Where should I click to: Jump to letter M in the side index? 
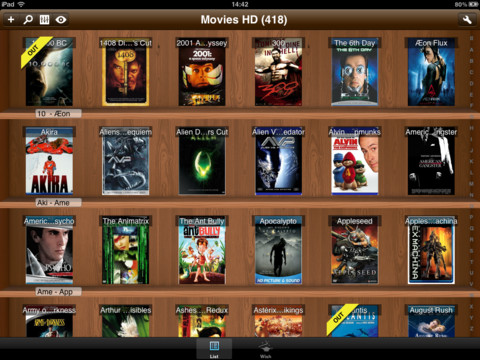coord(471,184)
